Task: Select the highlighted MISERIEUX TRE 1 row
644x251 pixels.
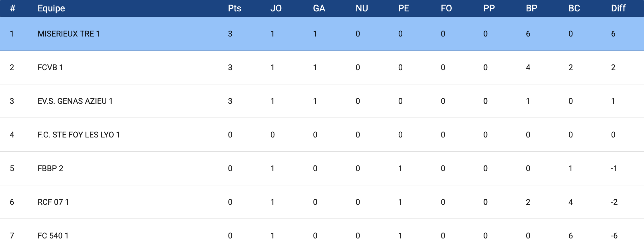Action: click(322, 34)
